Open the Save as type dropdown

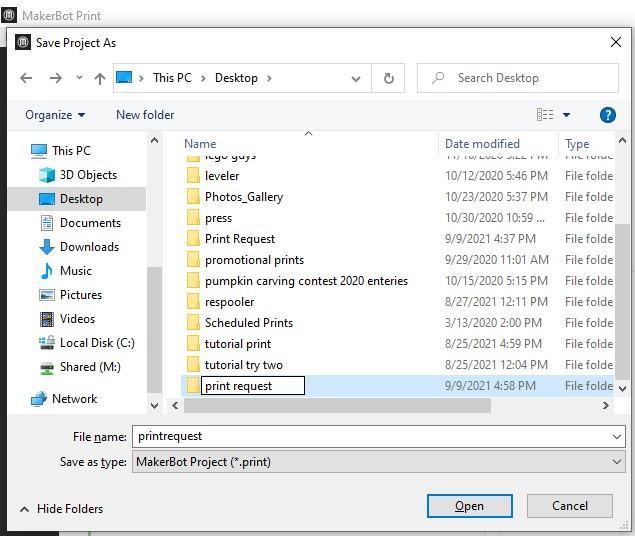(x=379, y=462)
